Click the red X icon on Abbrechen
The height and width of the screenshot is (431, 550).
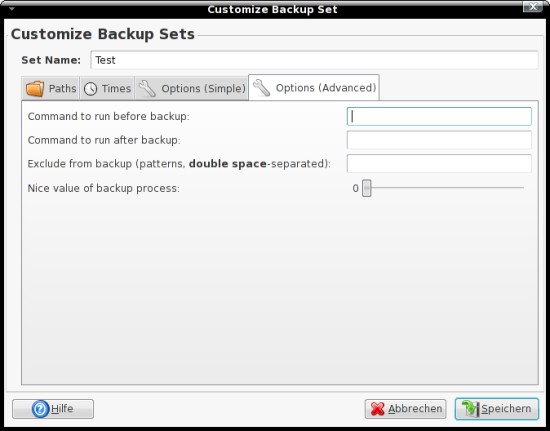point(377,409)
